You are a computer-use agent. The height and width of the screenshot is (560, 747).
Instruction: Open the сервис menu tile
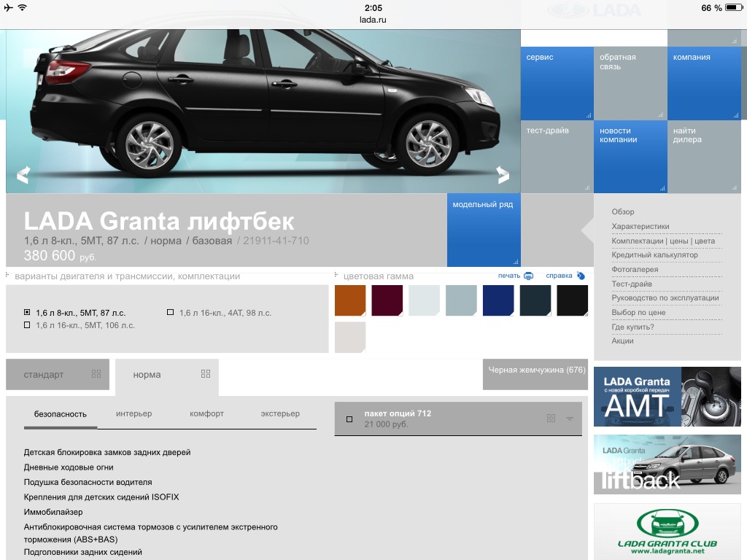point(557,83)
